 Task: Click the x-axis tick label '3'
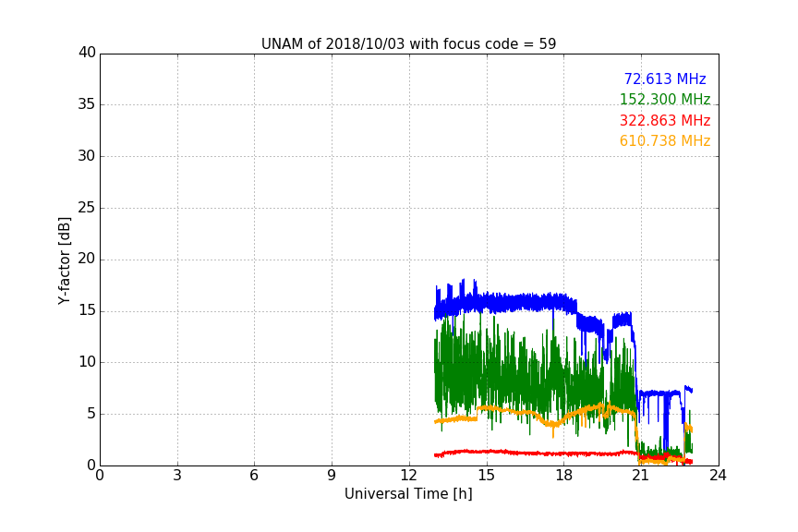click(177, 476)
